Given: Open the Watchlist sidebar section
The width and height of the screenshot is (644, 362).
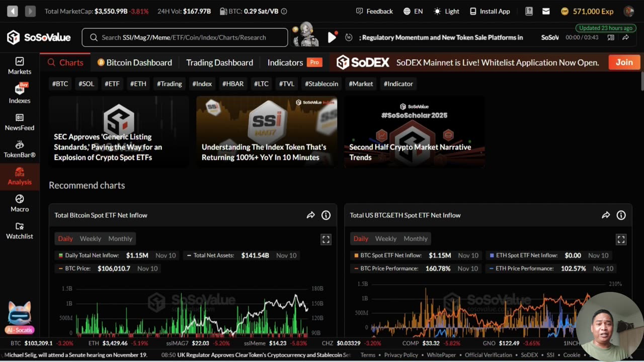Looking at the screenshot, I should click(x=20, y=231).
